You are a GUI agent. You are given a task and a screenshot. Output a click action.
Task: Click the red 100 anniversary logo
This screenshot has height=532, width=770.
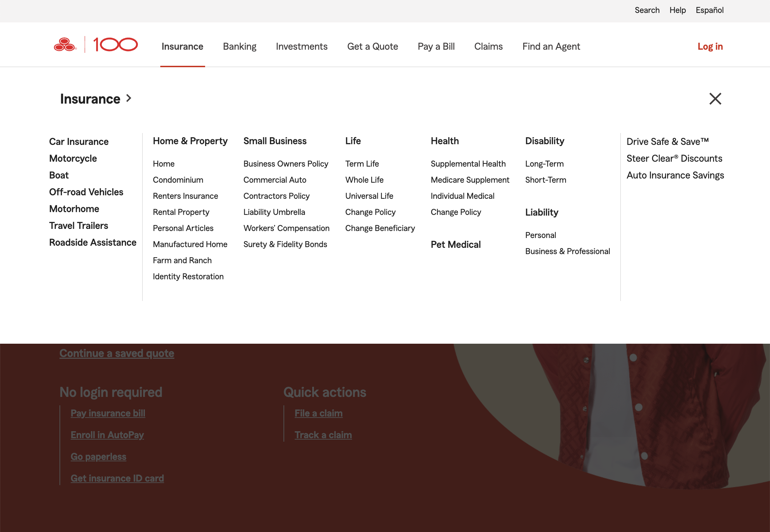(115, 45)
